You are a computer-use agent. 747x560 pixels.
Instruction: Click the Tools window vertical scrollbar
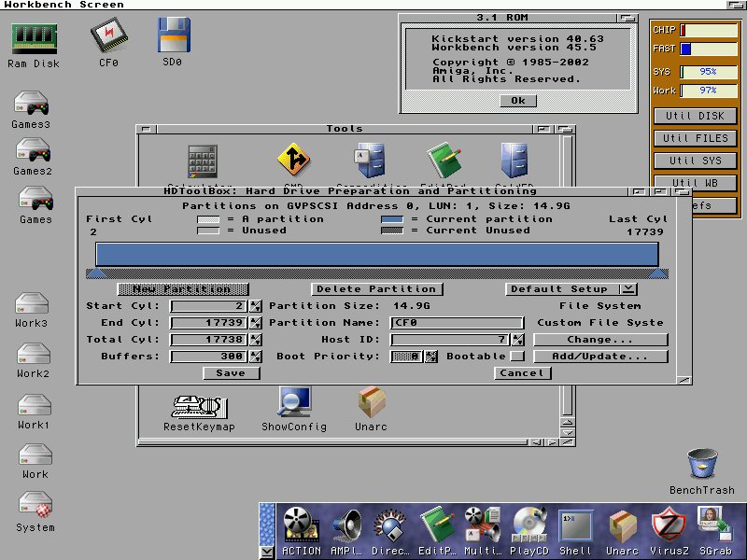click(x=567, y=400)
